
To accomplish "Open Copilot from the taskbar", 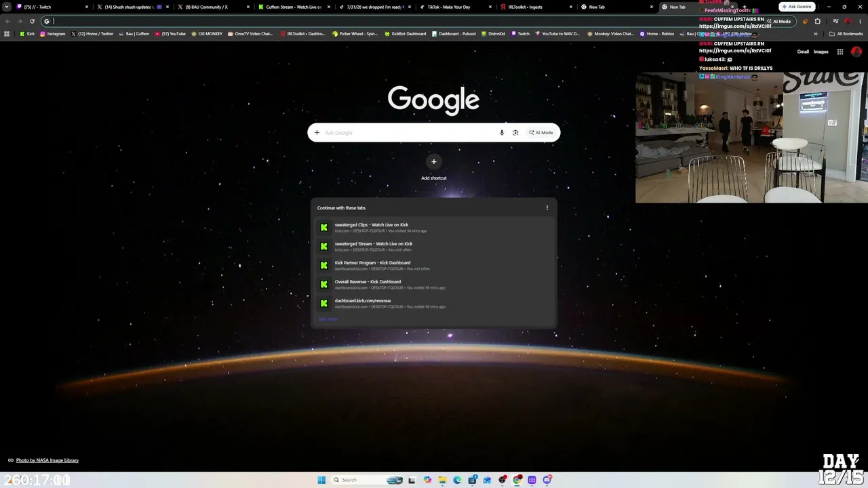I will [427, 480].
